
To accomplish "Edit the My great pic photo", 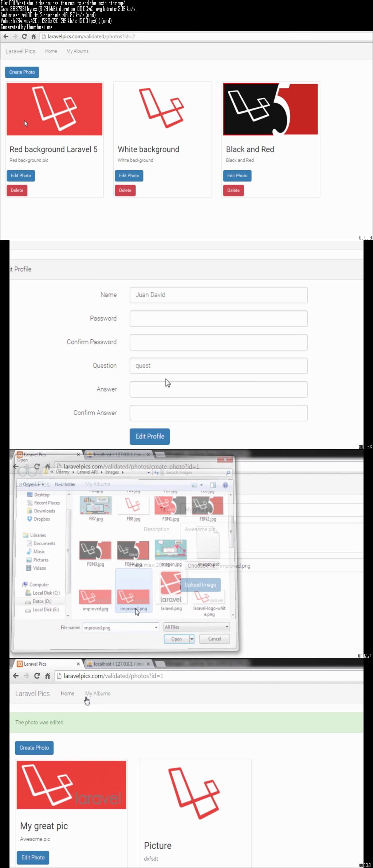I will (x=33, y=857).
